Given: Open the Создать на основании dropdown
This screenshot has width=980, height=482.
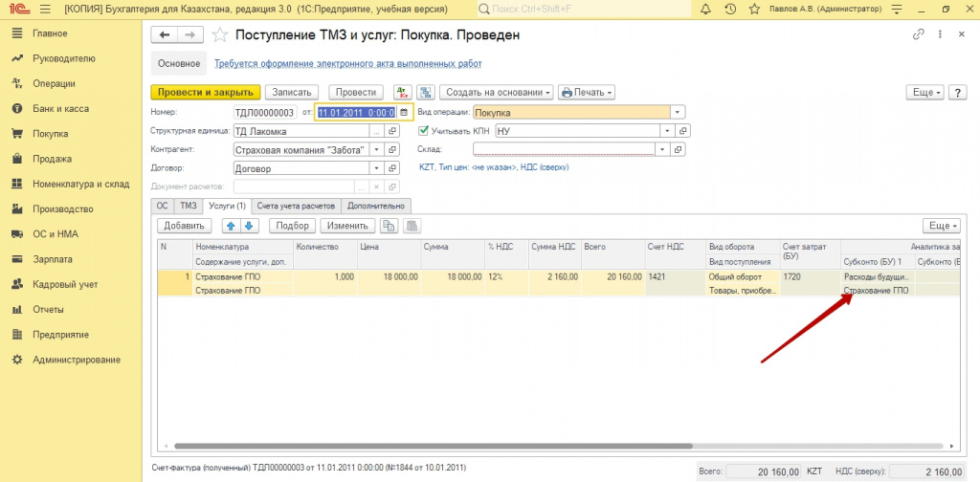Looking at the screenshot, I should click(497, 92).
